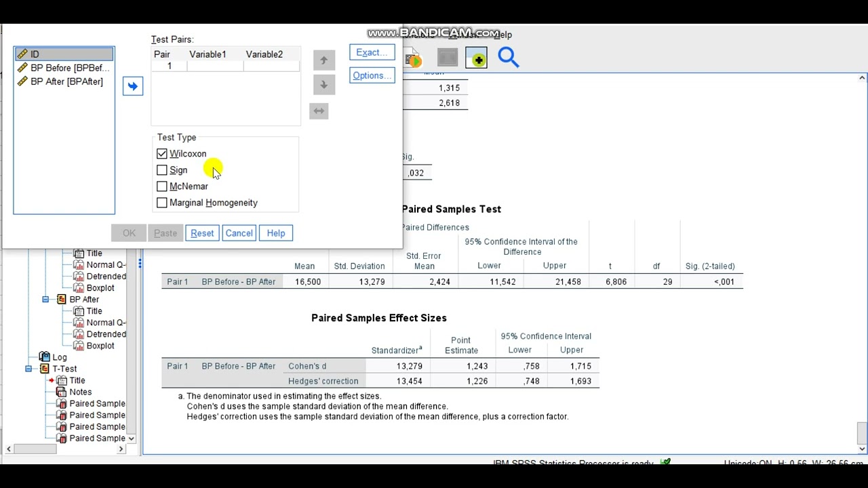Click the move pair down arrow button
This screenshot has width=868, height=488.
[323, 85]
